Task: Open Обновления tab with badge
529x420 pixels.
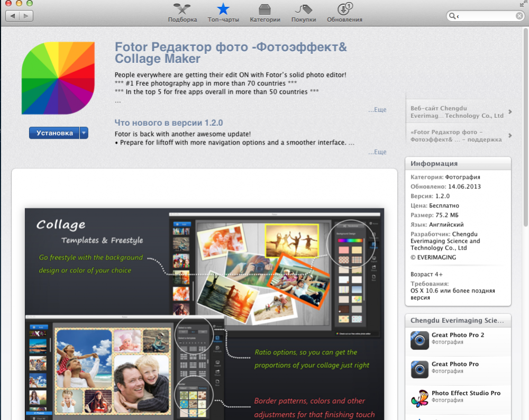Action: [344, 13]
